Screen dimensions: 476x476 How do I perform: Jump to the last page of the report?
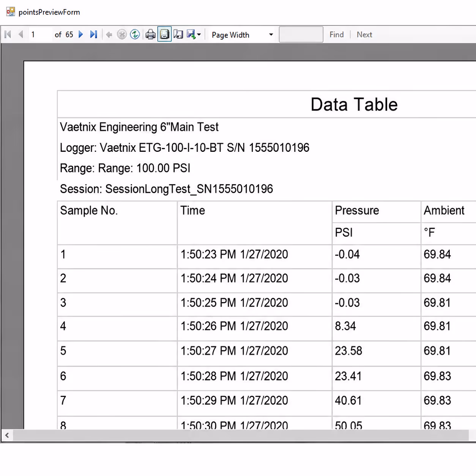(x=94, y=35)
